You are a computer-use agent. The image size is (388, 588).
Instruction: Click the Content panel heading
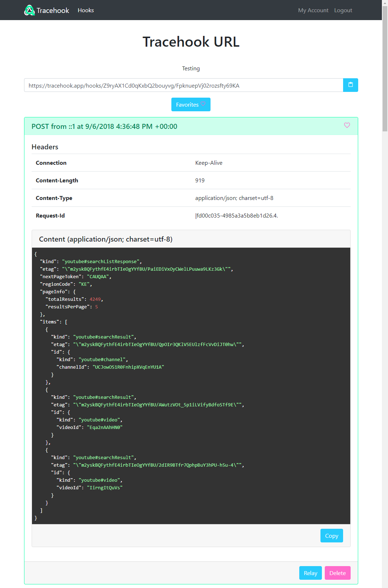106,239
